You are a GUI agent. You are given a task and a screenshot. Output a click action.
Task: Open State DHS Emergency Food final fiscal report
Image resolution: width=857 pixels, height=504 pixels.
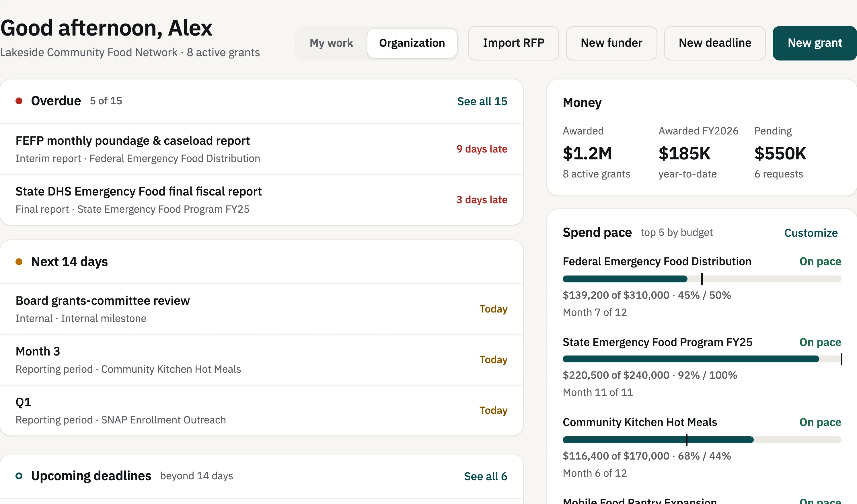pyautogui.click(x=261, y=200)
